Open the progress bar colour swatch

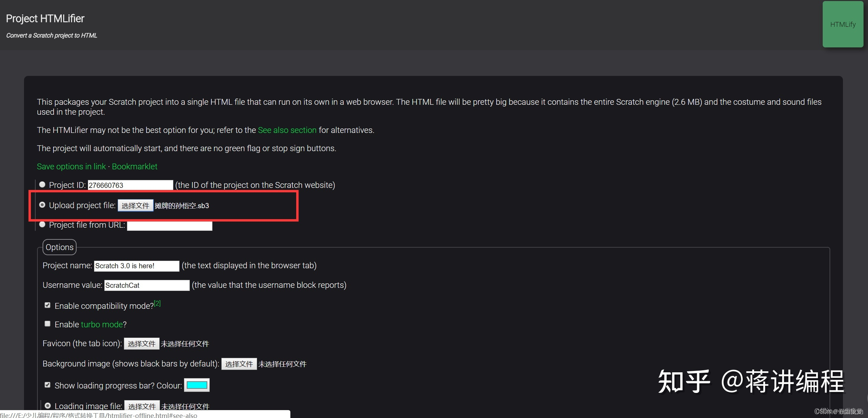[197, 385]
